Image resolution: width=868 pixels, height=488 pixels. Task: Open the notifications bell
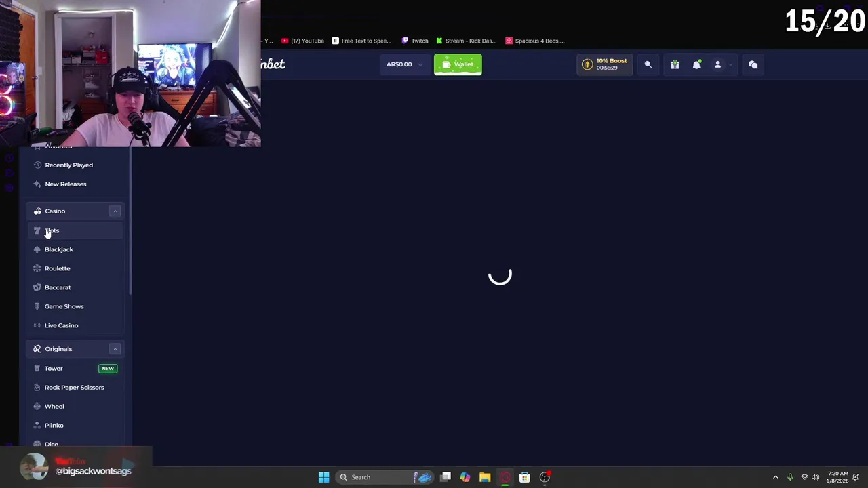pyautogui.click(x=696, y=64)
